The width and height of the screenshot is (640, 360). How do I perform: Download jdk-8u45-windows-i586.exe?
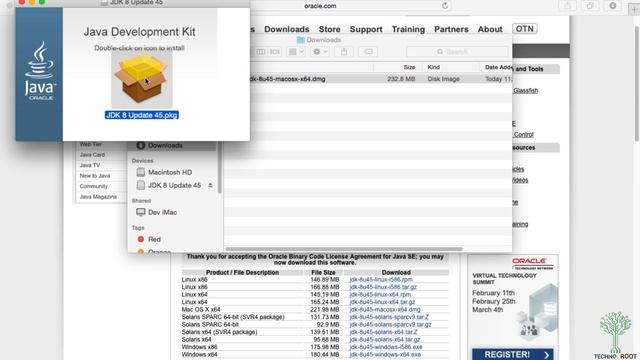coord(386,347)
